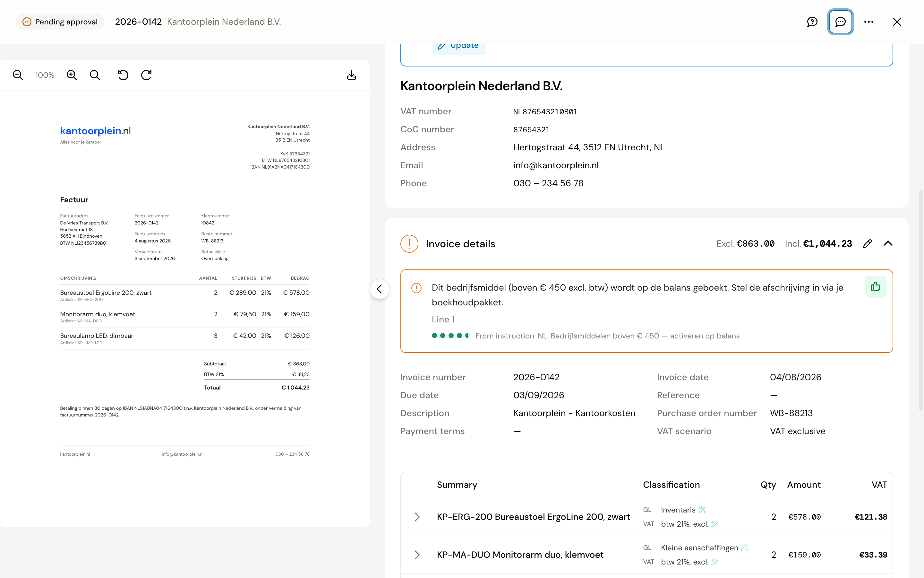The image size is (924, 578).
Task: Close the invoice 2026-0142 view
Action: [897, 22]
